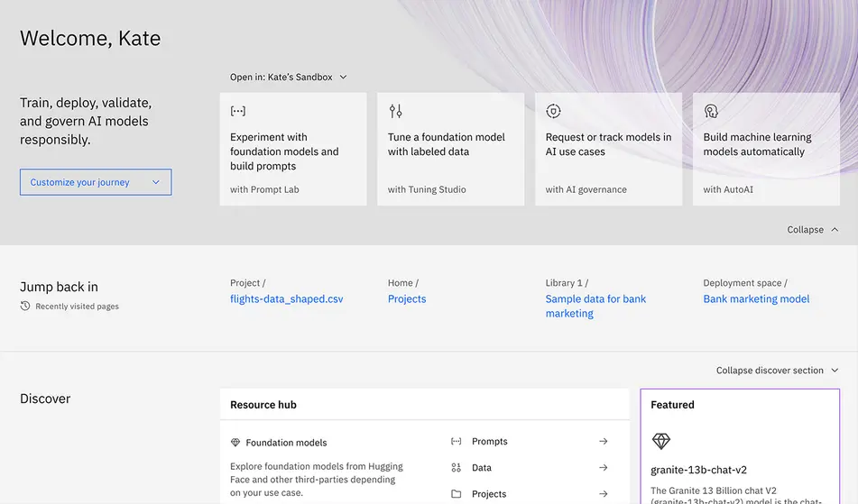
Task: Click the Prompt Lab brackets icon
Action: click(x=237, y=111)
